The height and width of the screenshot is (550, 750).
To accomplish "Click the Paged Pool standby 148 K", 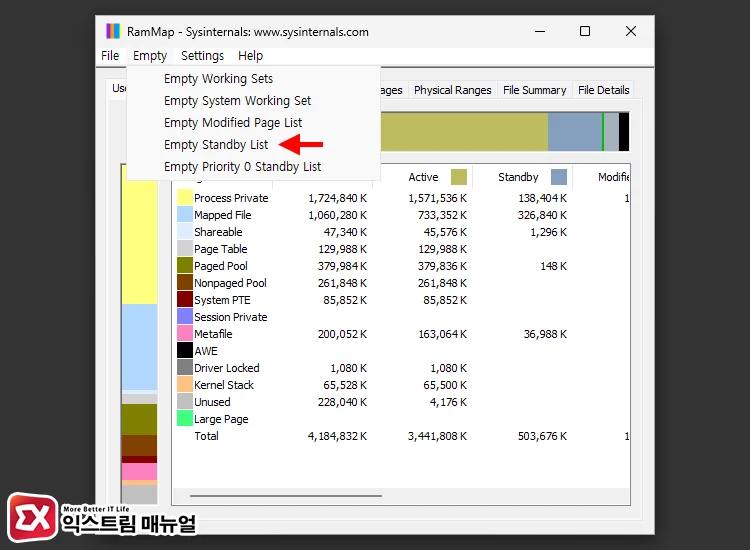I will pos(553,266).
